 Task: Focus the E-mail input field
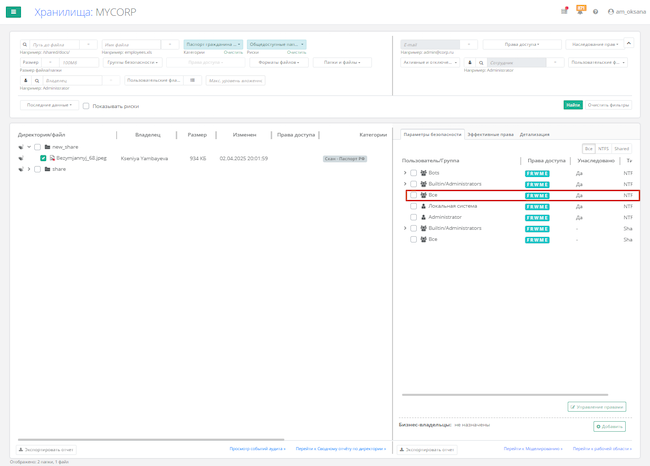tap(430, 44)
